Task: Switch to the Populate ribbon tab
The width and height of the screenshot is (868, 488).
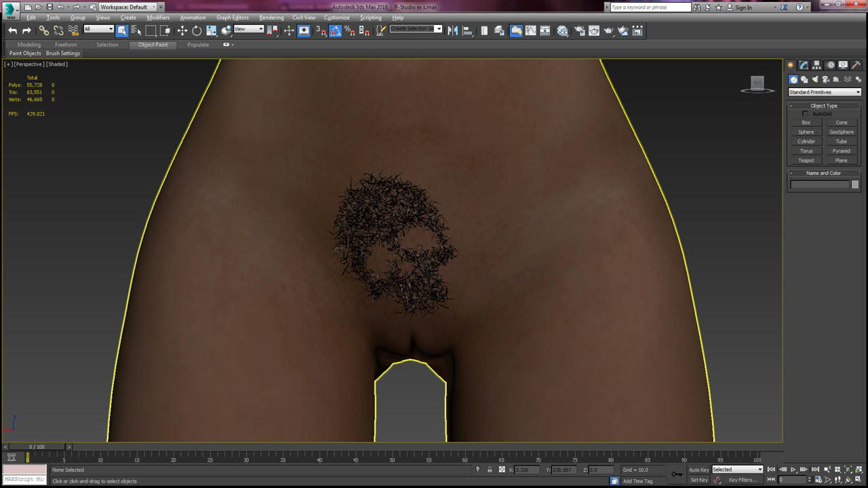Action: click(198, 45)
